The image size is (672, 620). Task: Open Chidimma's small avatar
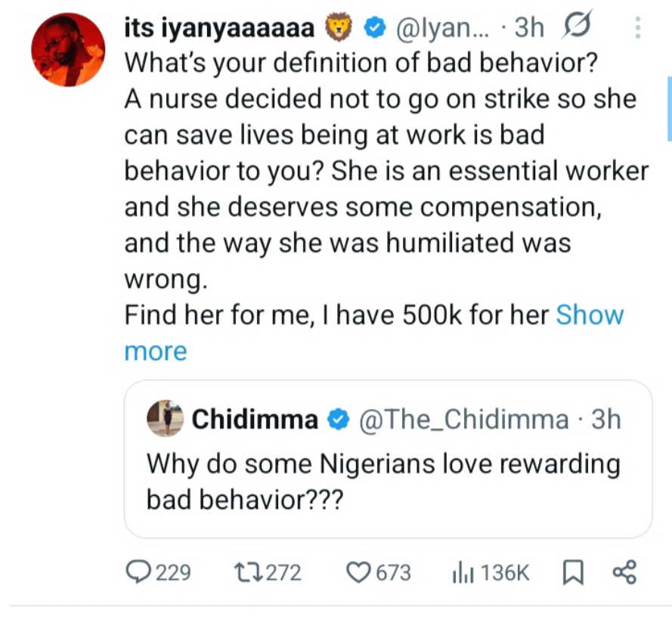(x=165, y=418)
